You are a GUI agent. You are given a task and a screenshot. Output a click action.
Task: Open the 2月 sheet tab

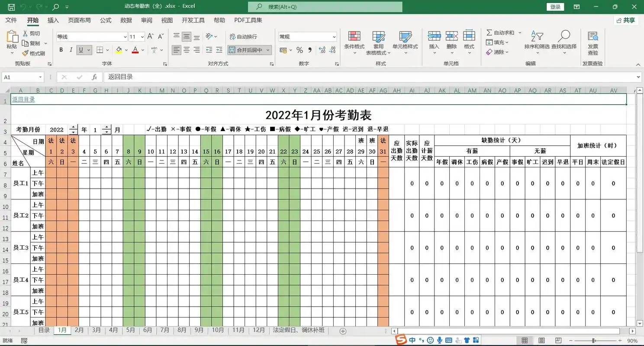pyautogui.click(x=79, y=330)
